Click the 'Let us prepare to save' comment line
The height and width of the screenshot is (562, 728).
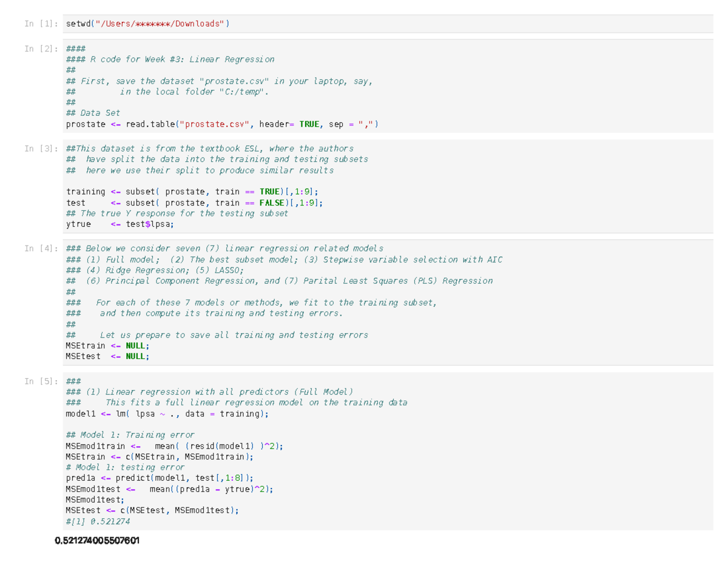coord(217,335)
